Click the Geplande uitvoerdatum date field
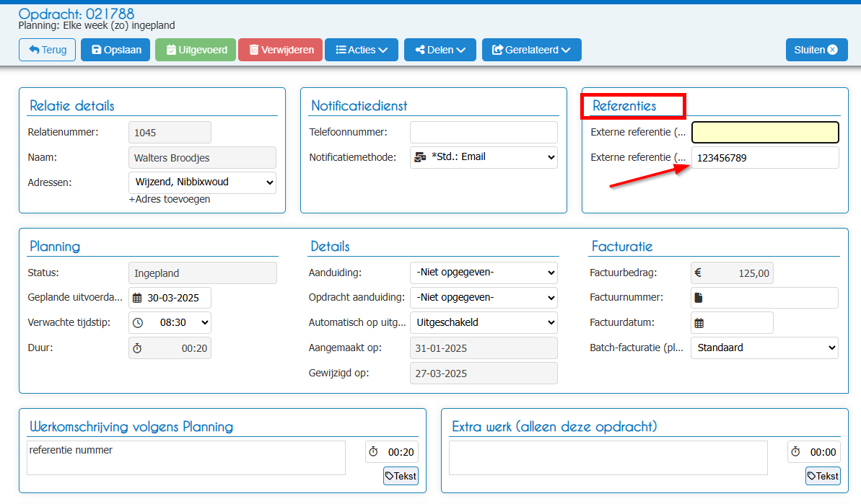861x504 pixels. [x=170, y=298]
